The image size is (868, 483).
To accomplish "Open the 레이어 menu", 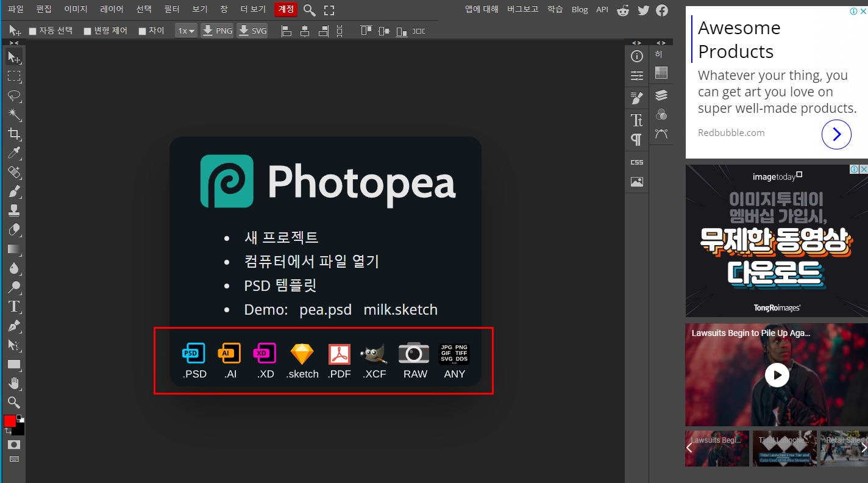I will pyautogui.click(x=112, y=9).
